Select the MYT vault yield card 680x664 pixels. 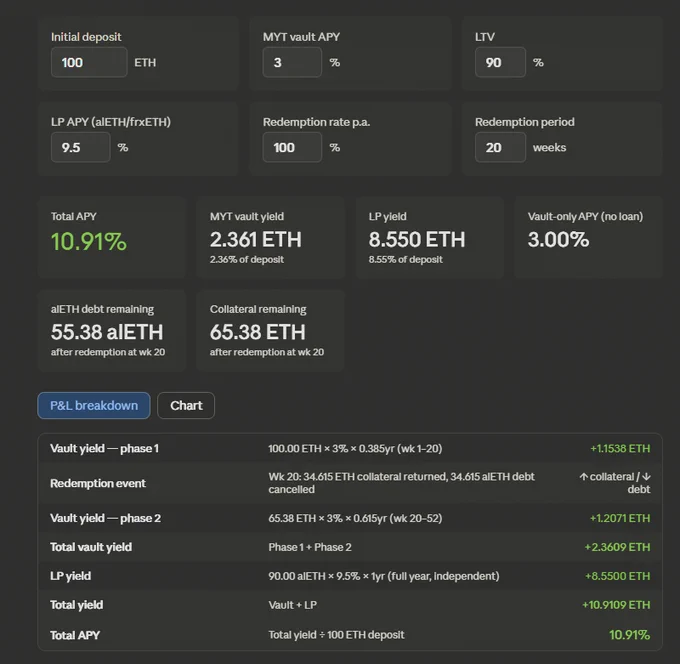click(271, 237)
